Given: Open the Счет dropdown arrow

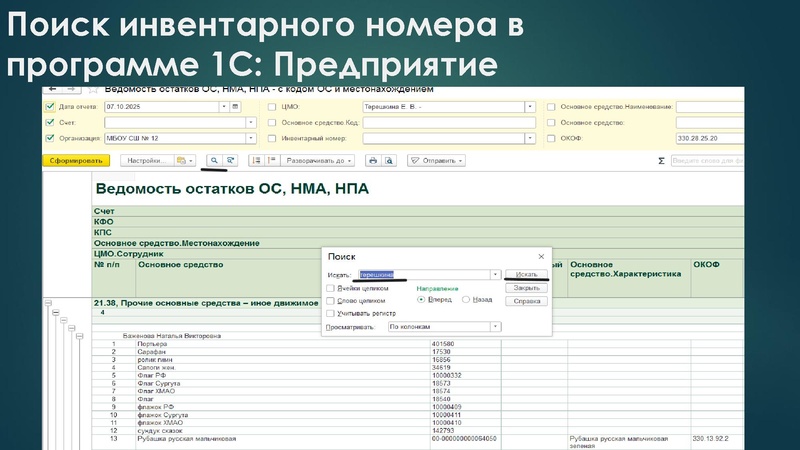Looking at the screenshot, I should pyautogui.click(x=251, y=122).
